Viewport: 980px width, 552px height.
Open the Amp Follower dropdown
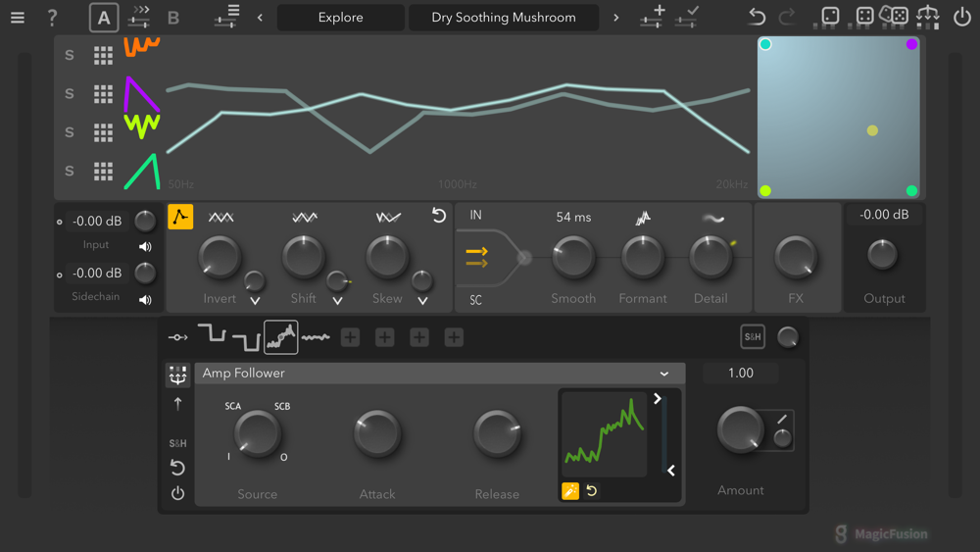[x=664, y=374]
